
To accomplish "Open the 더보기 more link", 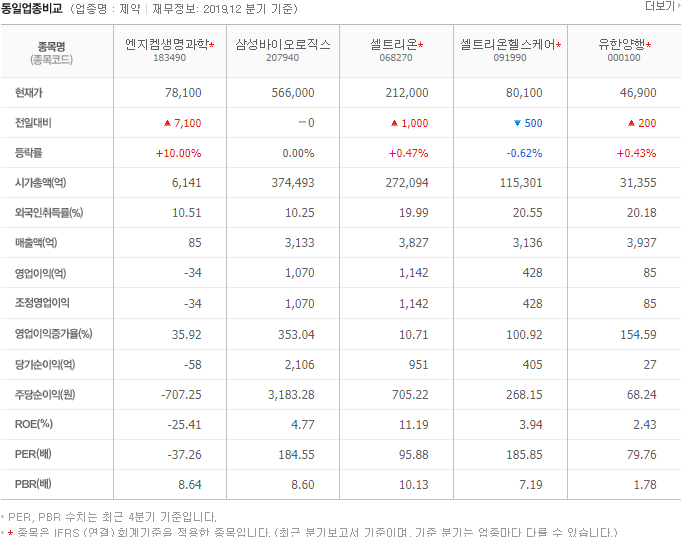I will 662,6.
